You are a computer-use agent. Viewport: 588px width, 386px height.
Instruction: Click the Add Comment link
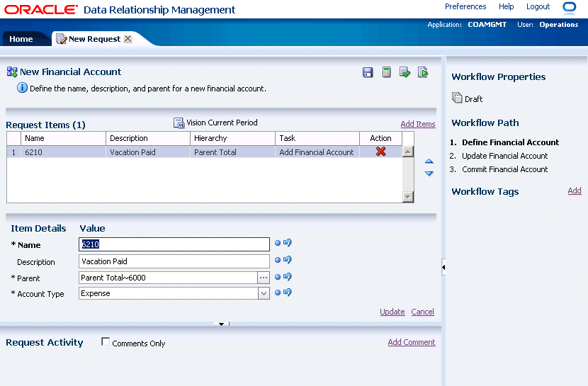click(412, 342)
